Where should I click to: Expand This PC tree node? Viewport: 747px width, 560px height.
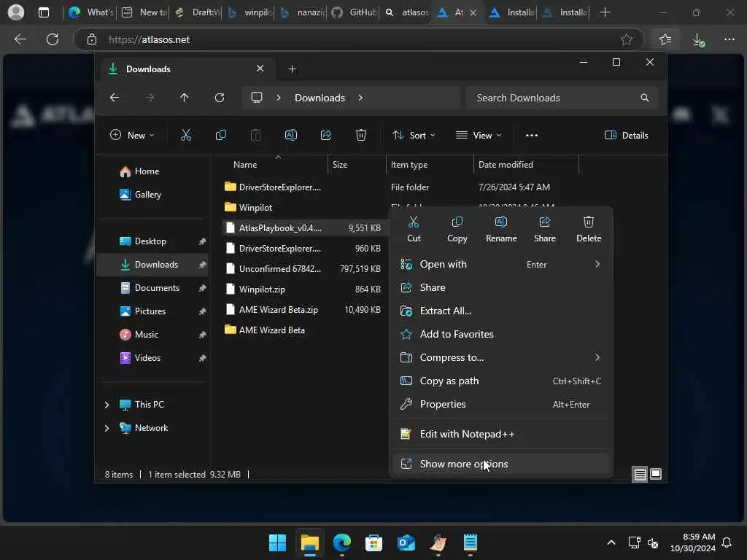point(107,405)
